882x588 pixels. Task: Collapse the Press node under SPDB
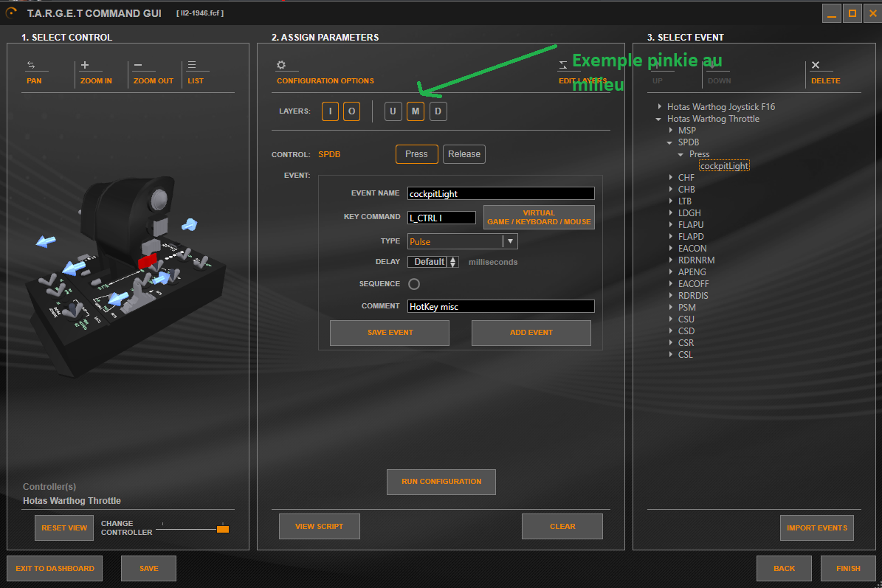[681, 155]
